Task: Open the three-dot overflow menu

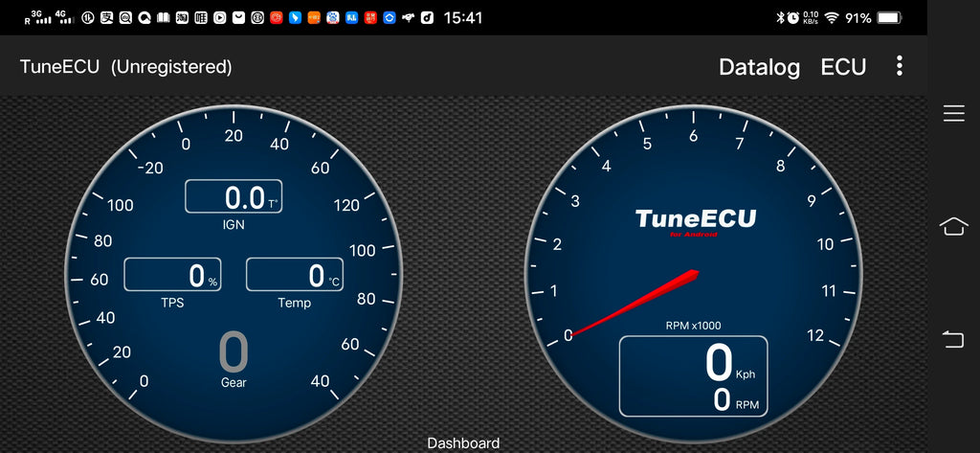Action: pos(899,66)
